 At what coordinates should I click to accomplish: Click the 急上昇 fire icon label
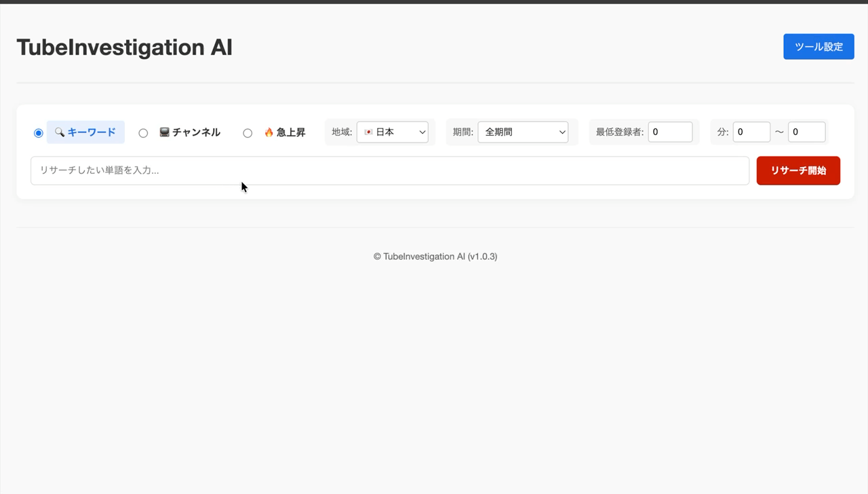(285, 132)
